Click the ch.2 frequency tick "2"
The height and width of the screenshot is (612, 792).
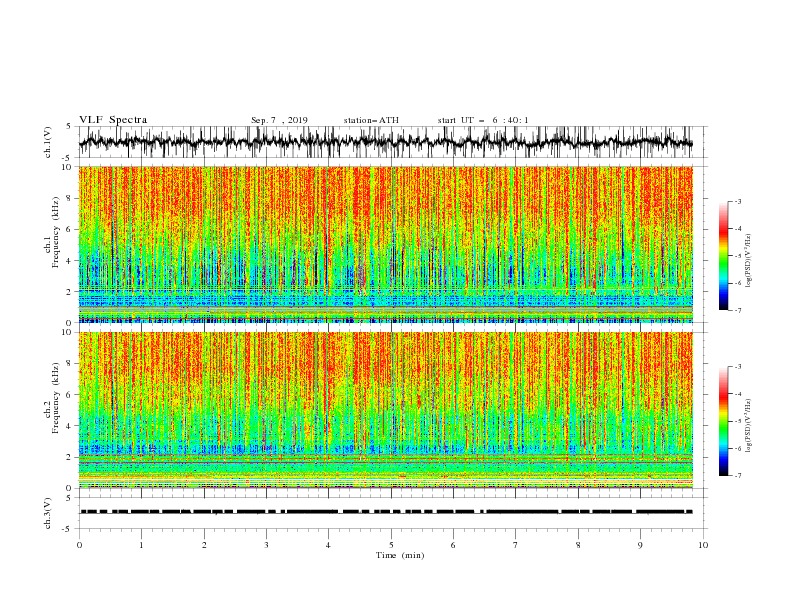tap(69, 457)
